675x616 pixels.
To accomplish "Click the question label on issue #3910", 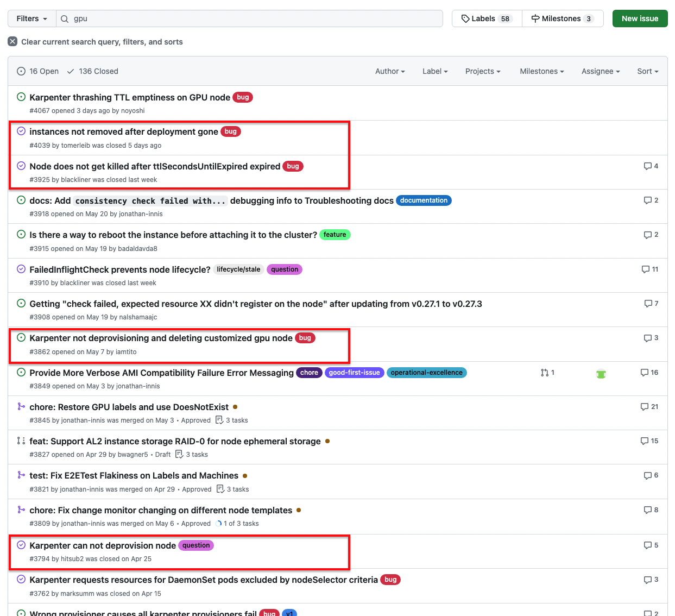I will click(285, 269).
